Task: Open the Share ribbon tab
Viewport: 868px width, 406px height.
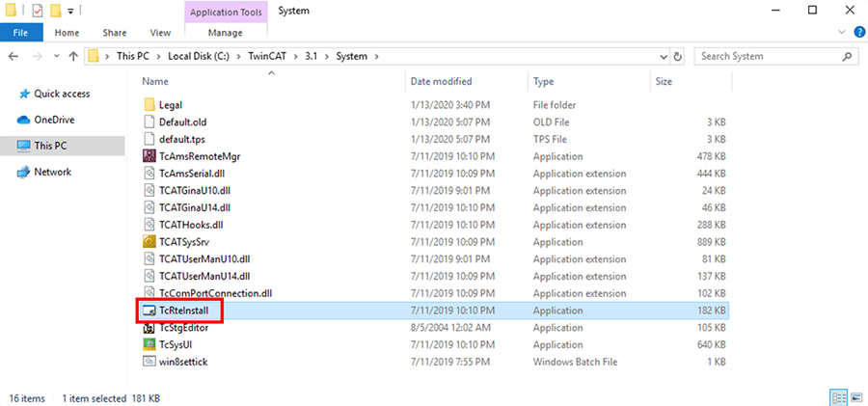Action: click(114, 33)
